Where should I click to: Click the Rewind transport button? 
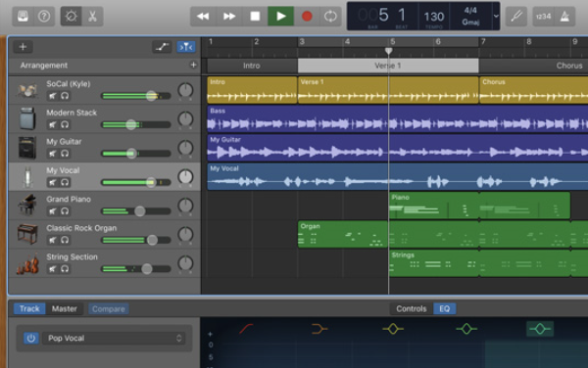click(x=203, y=16)
